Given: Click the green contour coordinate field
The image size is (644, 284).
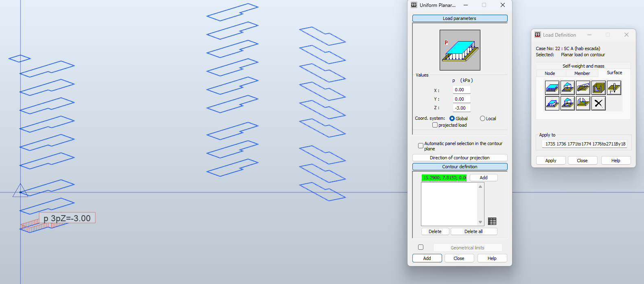Looking at the screenshot, I should 444,178.
